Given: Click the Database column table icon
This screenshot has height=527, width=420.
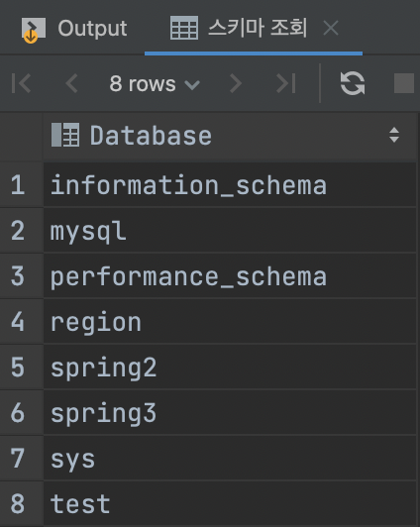Looking at the screenshot, I should 65,135.
